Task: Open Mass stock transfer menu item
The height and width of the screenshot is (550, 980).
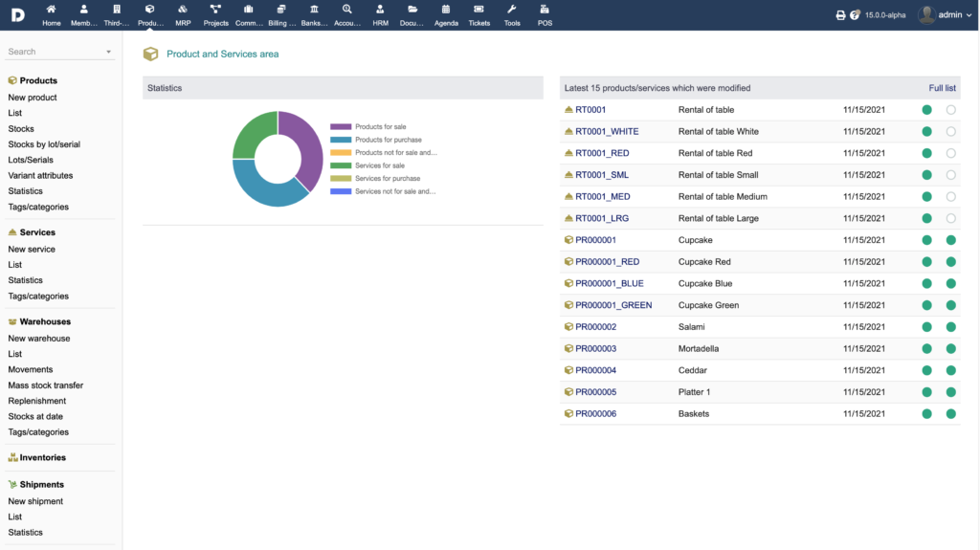Action: tap(45, 385)
